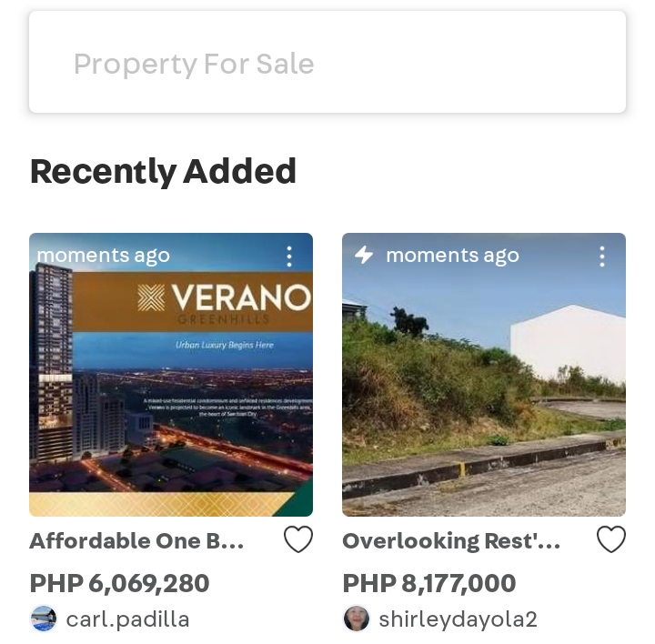Open the Affordable One B... listing title
Image resolution: width=655 pixels, height=644 pixels.
[136, 541]
